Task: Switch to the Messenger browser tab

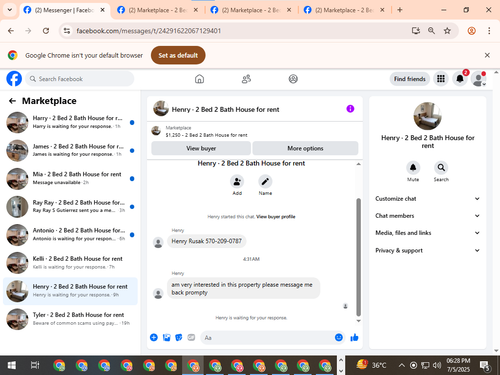Action: click(x=63, y=10)
